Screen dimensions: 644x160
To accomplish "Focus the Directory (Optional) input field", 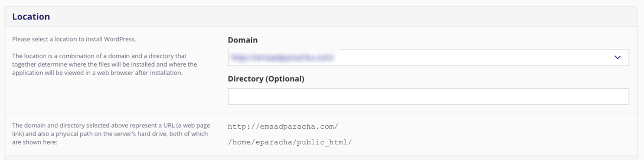I will coord(428,96).
